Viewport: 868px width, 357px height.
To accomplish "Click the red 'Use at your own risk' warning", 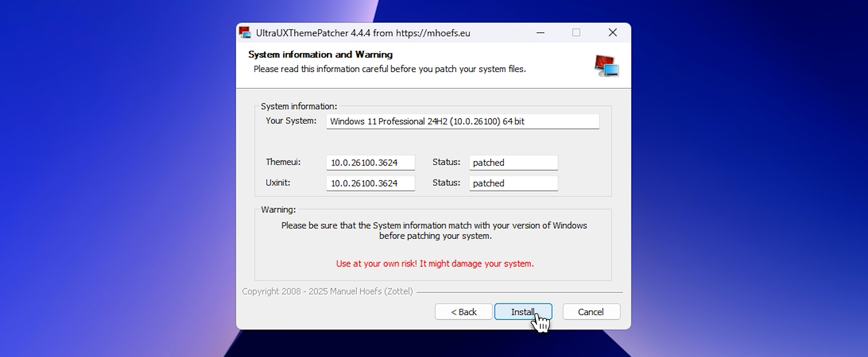I will click(x=434, y=264).
